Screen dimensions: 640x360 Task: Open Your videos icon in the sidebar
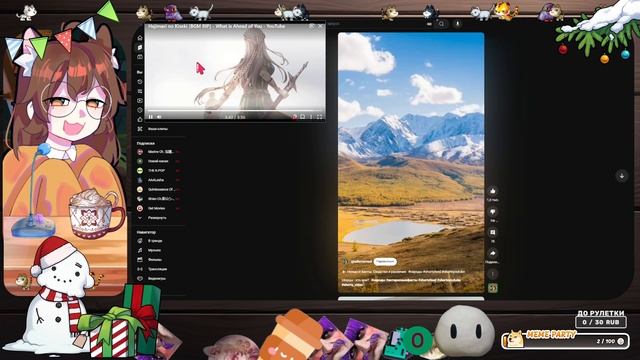click(x=140, y=100)
